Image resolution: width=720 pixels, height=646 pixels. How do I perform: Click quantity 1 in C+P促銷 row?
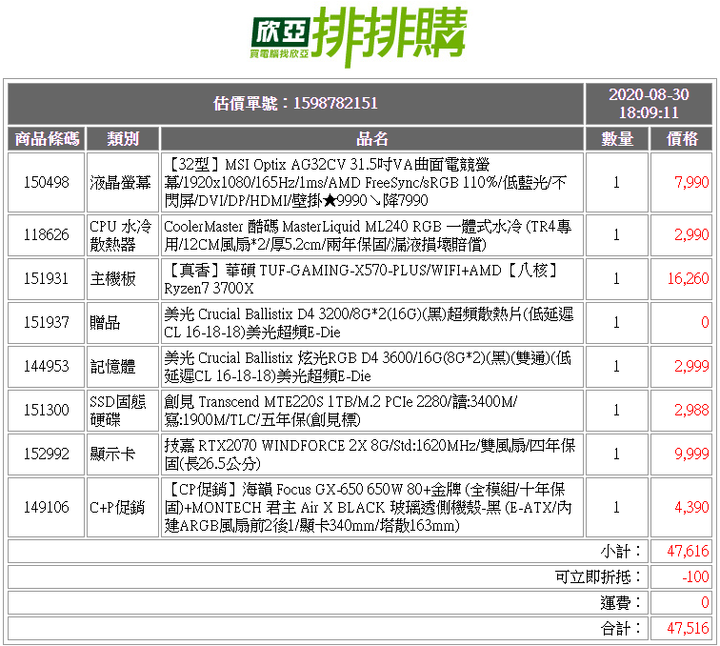point(616,507)
